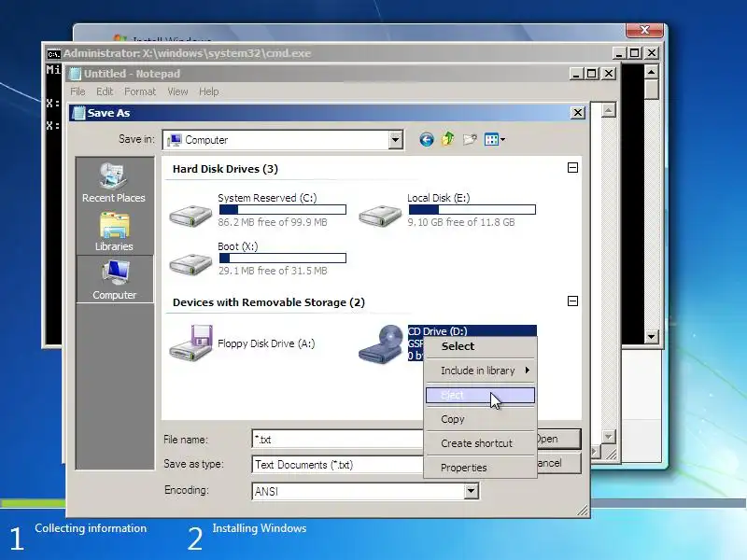
Task: Click the System Reserved (C:) label
Action: (267, 198)
